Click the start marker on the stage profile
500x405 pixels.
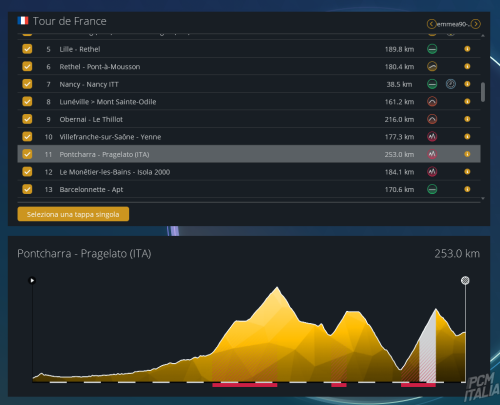(x=32, y=280)
